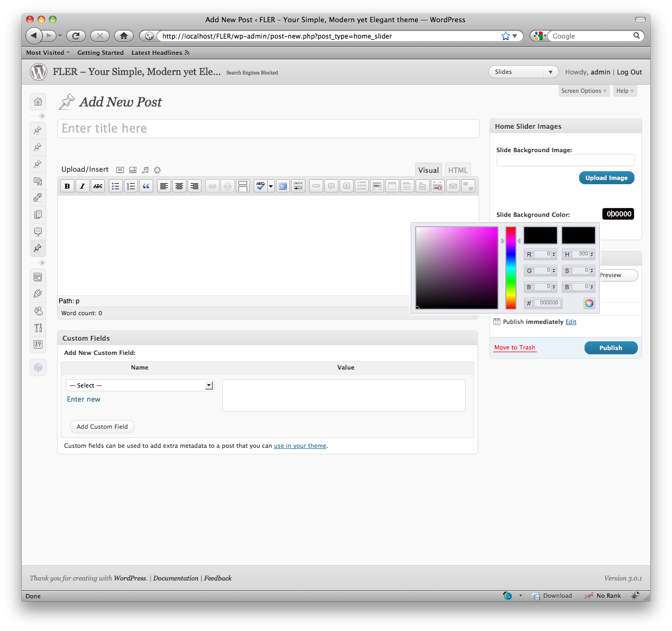Image resolution: width=672 pixels, height=631 pixels.
Task: Click the numbered list icon
Action: click(x=131, y=186)
